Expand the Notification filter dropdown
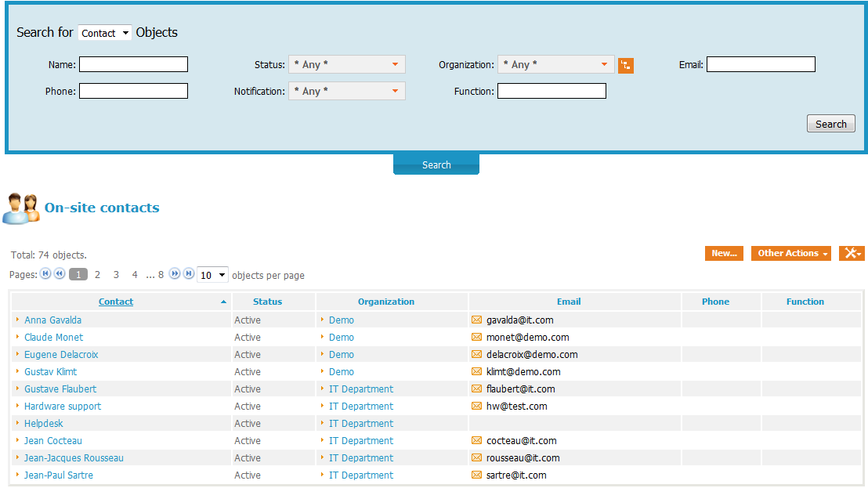The image size is (868, 488). [x=346, y=92]
